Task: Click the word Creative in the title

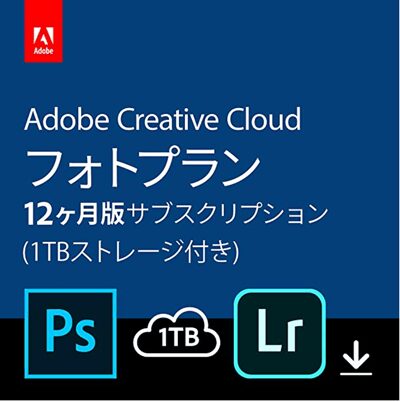Action: [168, 119]
